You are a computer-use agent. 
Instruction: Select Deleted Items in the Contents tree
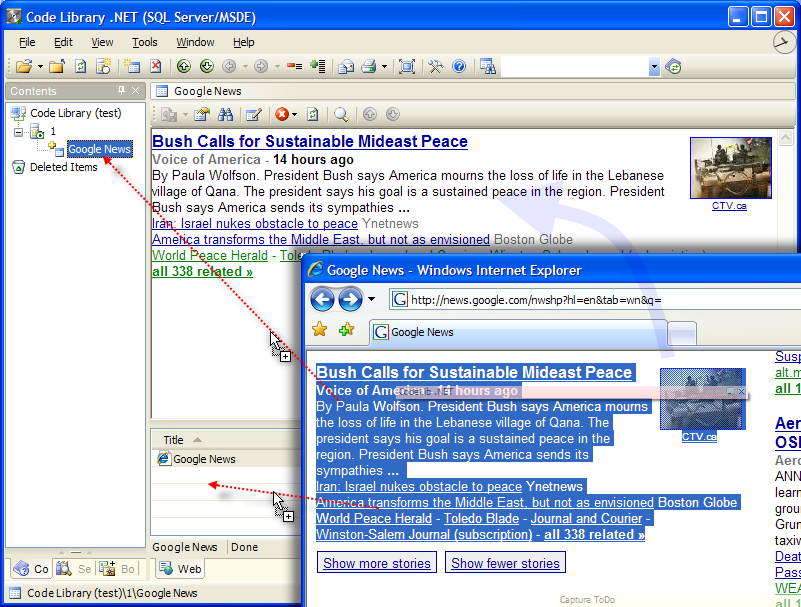click(x=63, y=167)
